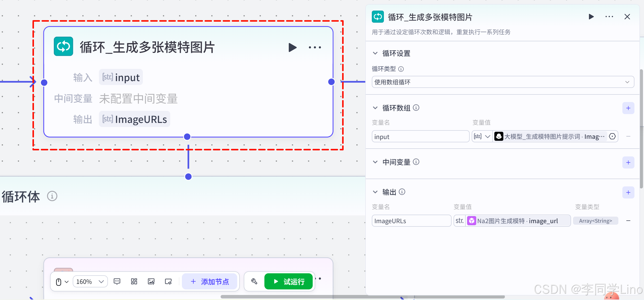Screen dimensions: 644x300
Task: Click the info icon beside 循环体
Action: [x=52, y=196]
